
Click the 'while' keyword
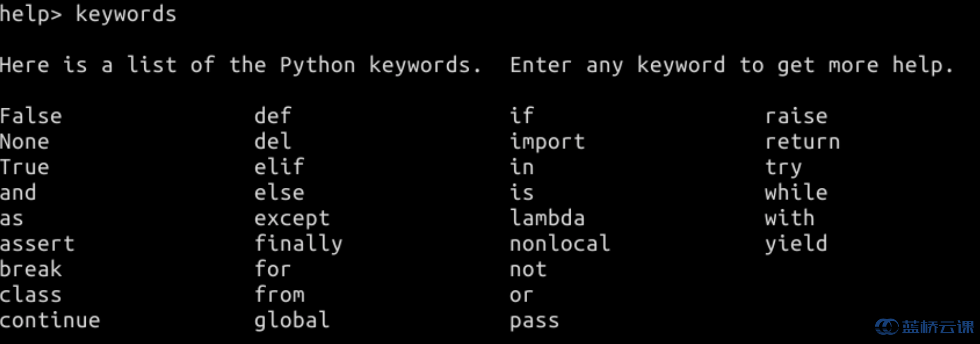tap(796, 192)
